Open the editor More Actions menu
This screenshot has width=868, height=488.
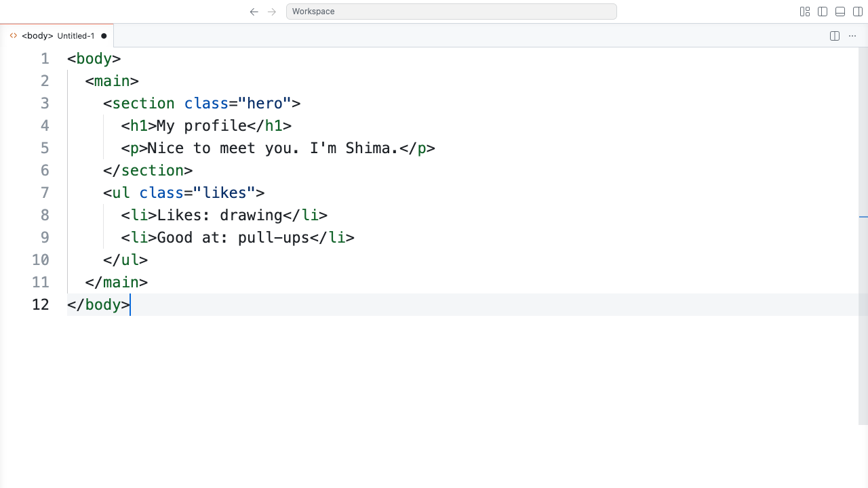[852, 36]
